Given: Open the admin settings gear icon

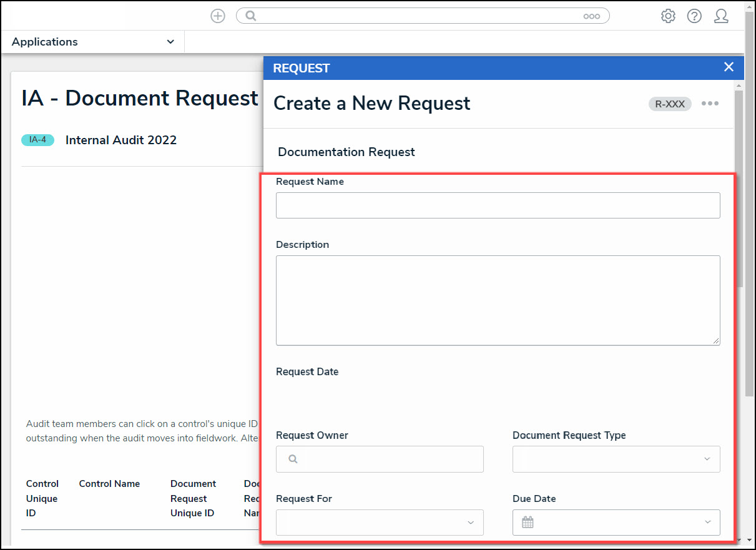Looking at the screenshot, I should coord(668,16).
